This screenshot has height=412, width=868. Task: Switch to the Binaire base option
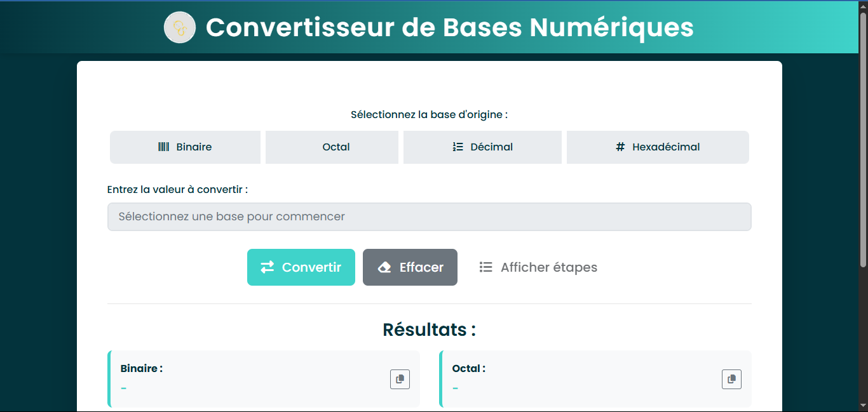point(185,147)
